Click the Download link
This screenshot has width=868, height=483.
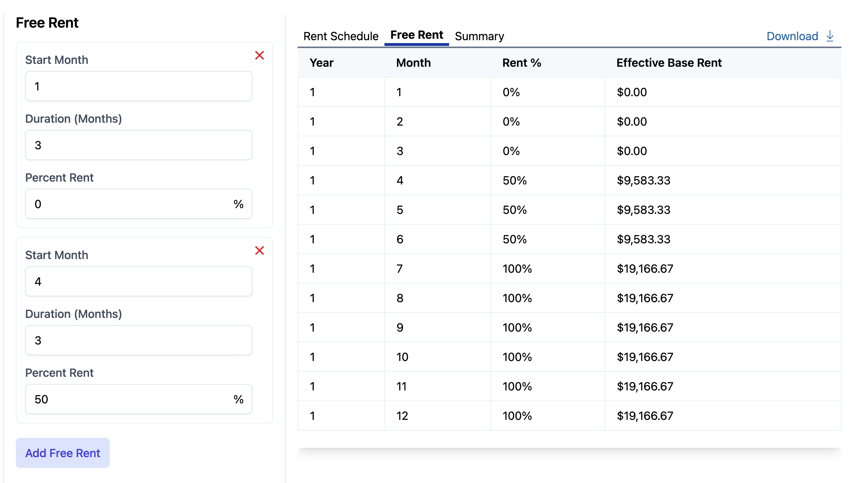(792, 36)
